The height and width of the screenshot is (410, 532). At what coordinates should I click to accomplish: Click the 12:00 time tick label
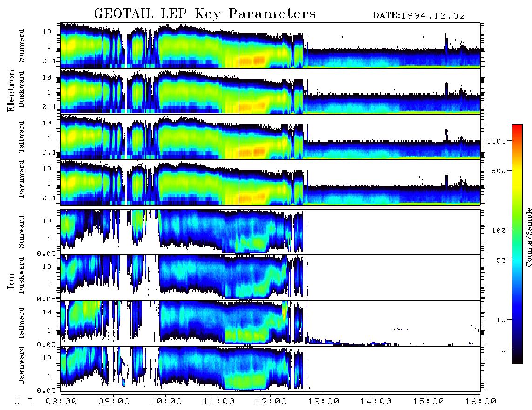271,402
